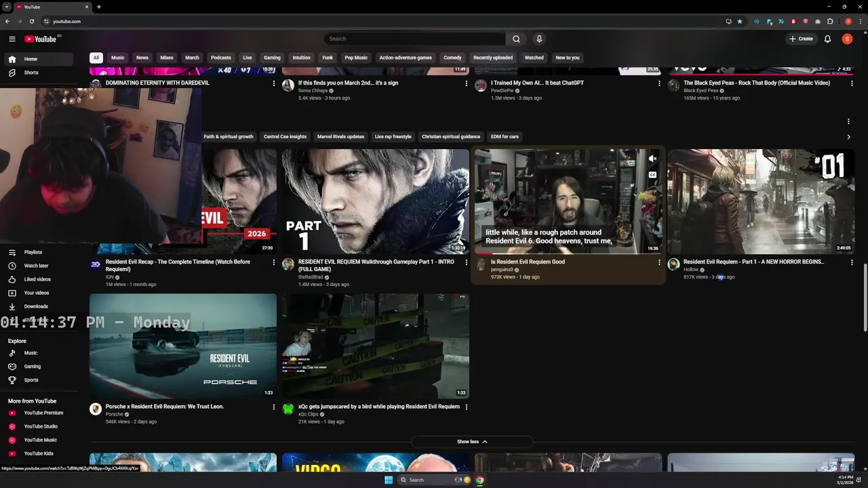The height and width of the screenshot is (488, 868).
Task: Open The Black Eyed Peas Rock That Body title
Action: [x=757, y=83]
